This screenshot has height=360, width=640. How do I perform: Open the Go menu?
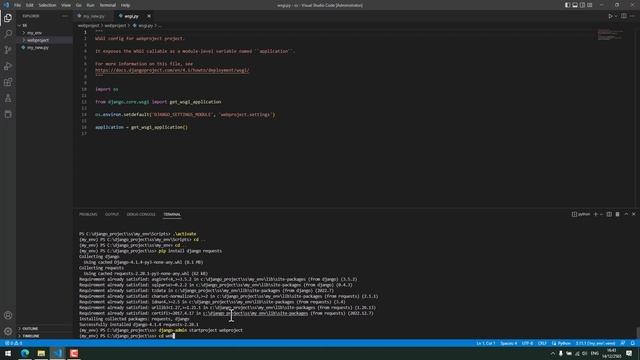(79, 5)
